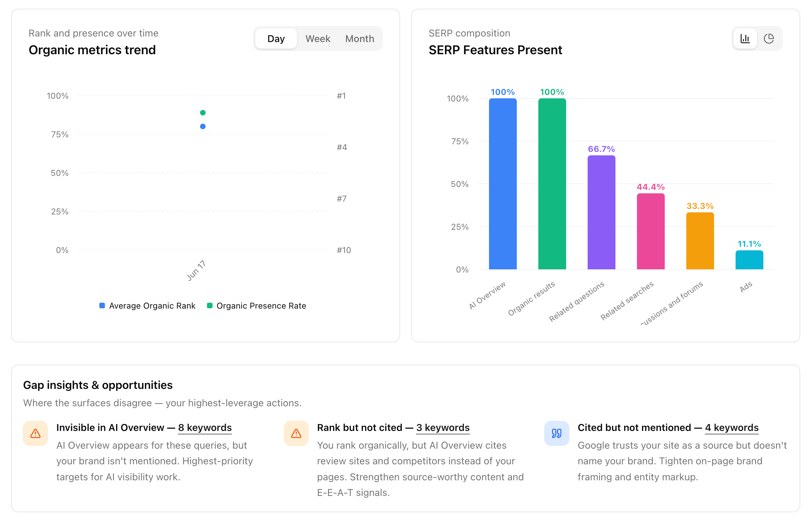
Task: Click the purple Related questions bar
Action: coord(602,212)
